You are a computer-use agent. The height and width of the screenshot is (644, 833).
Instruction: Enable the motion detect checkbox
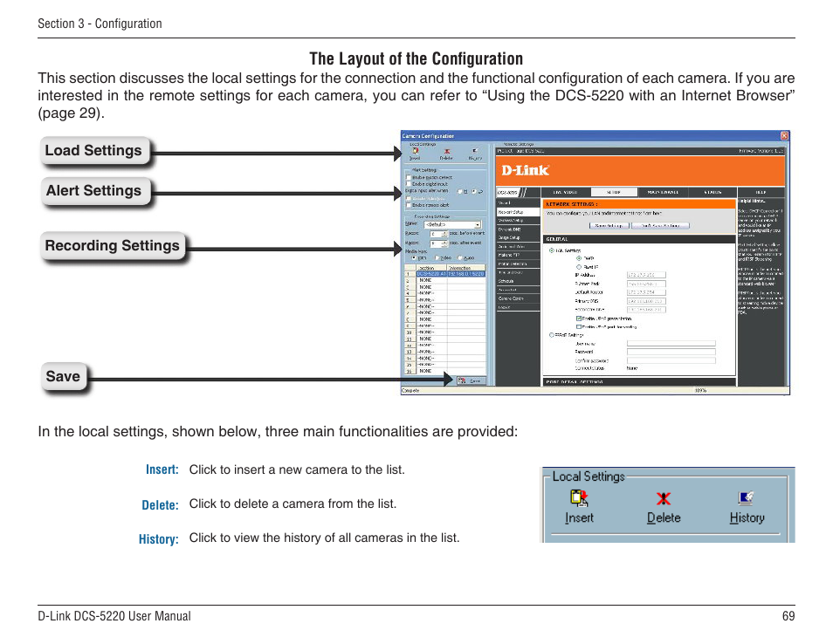coord(409,177)
